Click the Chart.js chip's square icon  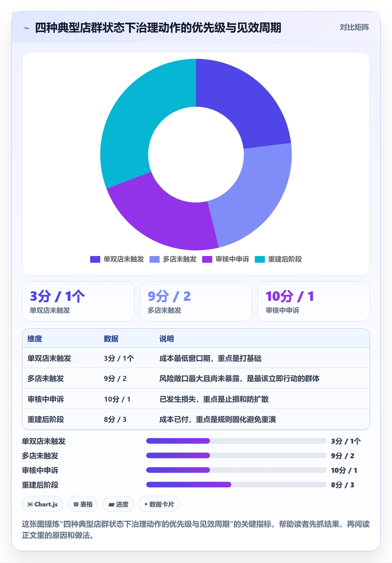tap(30, 504)
